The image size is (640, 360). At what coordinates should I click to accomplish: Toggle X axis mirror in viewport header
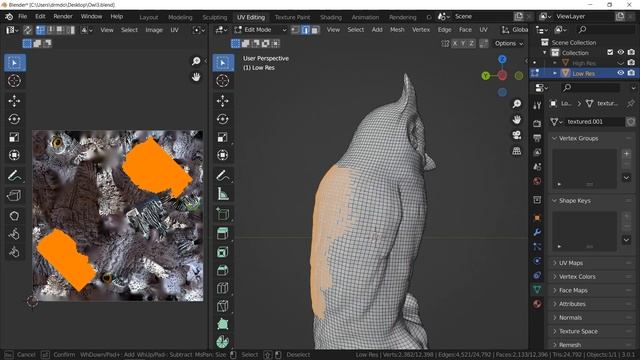[455, 43]
